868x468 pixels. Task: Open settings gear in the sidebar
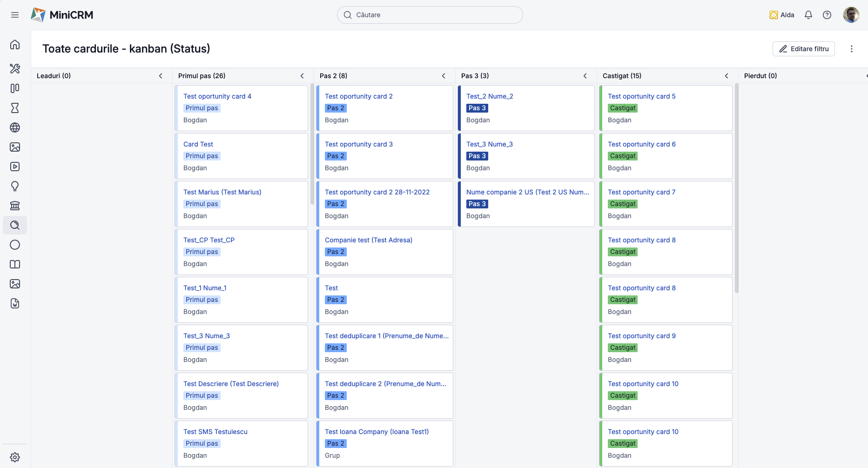15,457
